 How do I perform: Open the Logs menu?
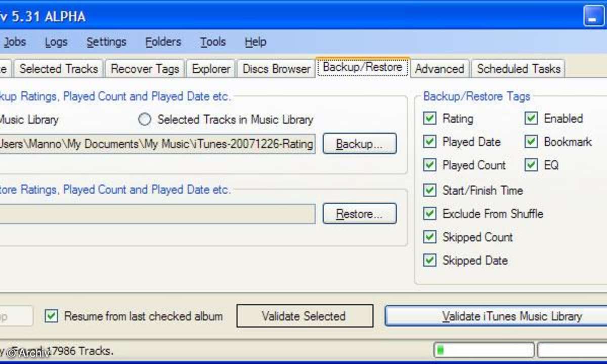click(x=56, y=42)
